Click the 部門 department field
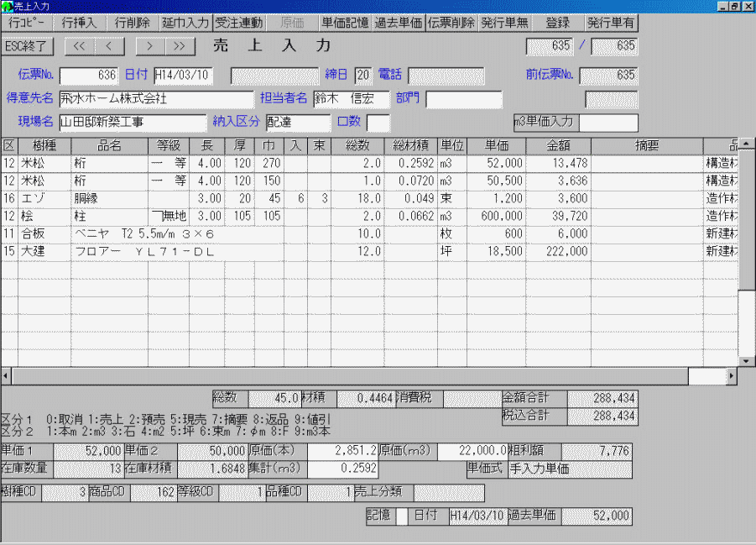Viewport: 756px width, 545px height. coord(464,99)
